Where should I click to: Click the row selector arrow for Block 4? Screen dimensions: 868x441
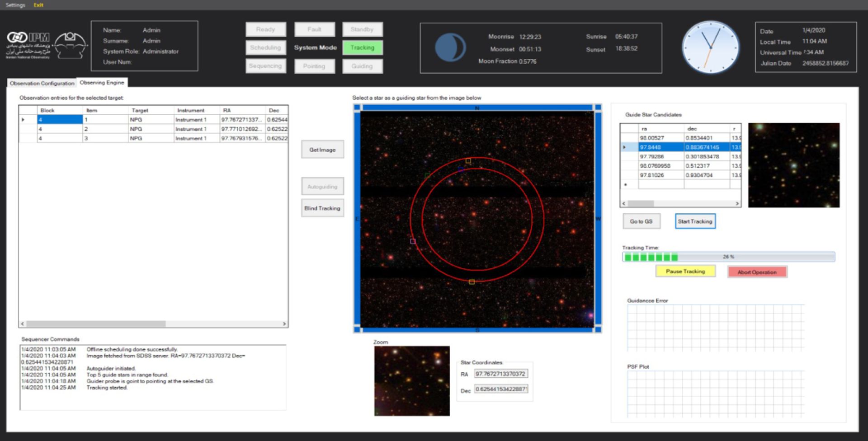(x=23, y=120)
